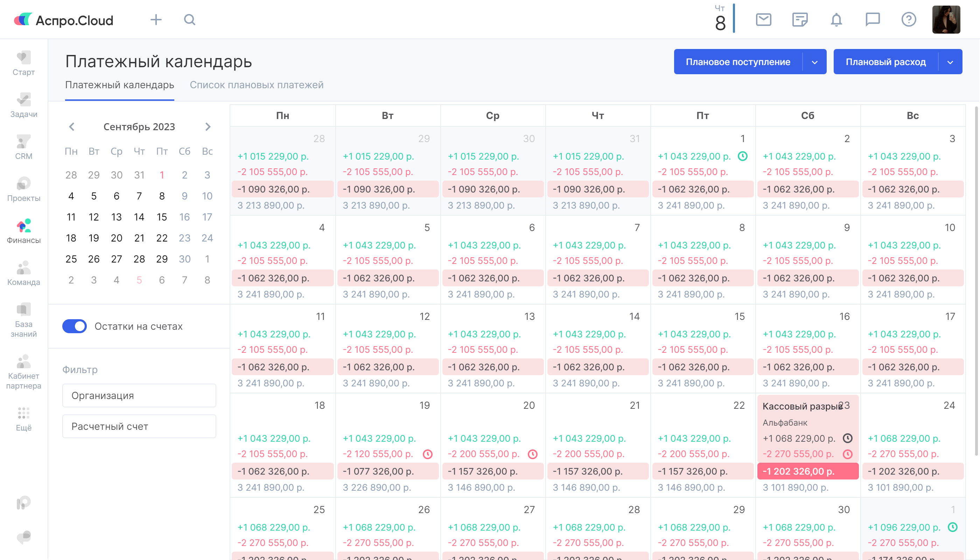This screenshot has width=980, height=560.
Task: Select the Платежный календарь tab
Action: 120,85
